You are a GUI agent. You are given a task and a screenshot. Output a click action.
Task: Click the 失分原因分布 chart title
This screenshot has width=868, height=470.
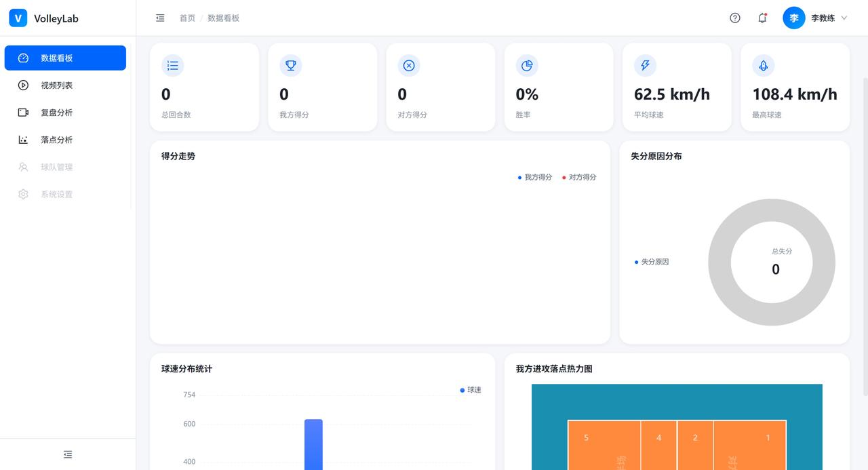(x=656, y=156)
